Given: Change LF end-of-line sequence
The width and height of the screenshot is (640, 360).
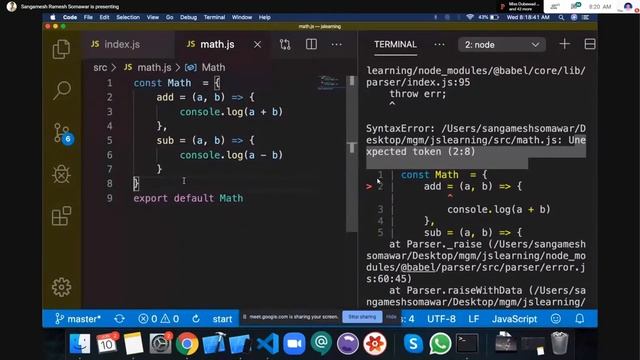Looking at the screenshot, I should click(473, 319).
